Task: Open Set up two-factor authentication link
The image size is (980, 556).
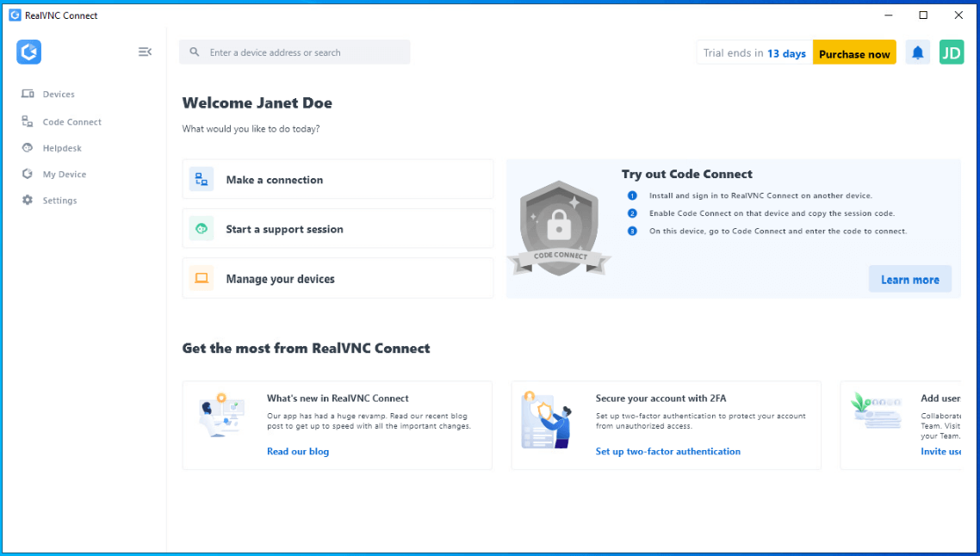Action: pos(667,452)
